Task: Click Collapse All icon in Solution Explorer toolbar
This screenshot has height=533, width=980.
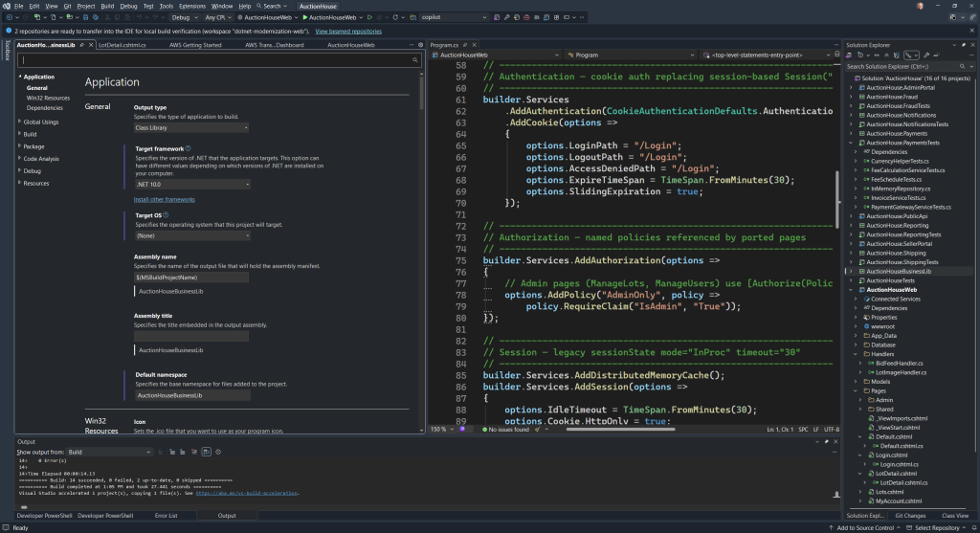Action: pos(887,55)
